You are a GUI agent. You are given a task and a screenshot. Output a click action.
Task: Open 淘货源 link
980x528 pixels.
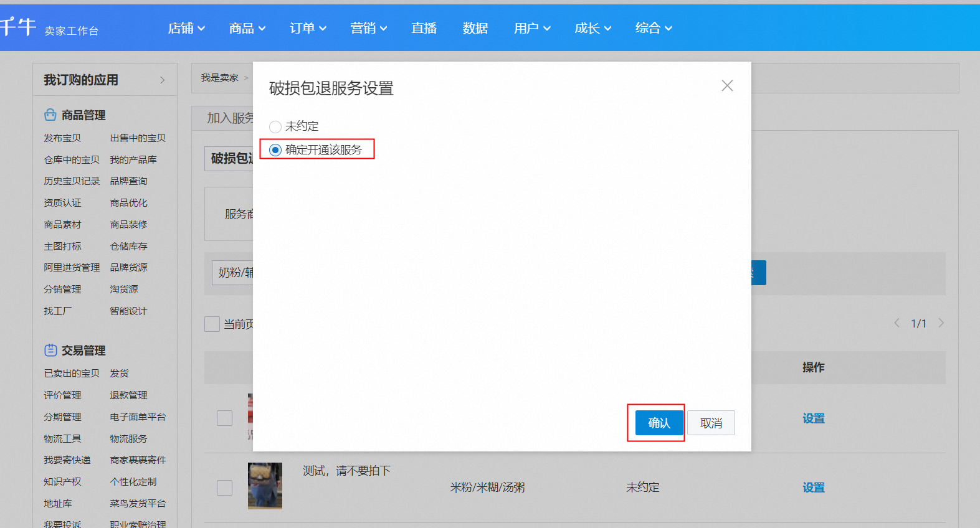[124, 290]
